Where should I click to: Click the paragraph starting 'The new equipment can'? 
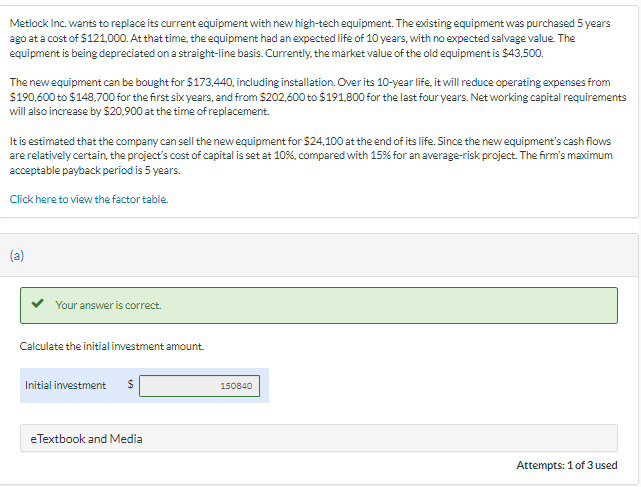point(318,97)
